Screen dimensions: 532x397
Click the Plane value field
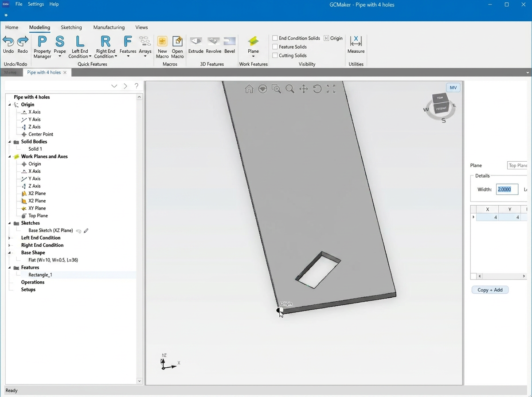pyautogui.click(x=518, y=165)
